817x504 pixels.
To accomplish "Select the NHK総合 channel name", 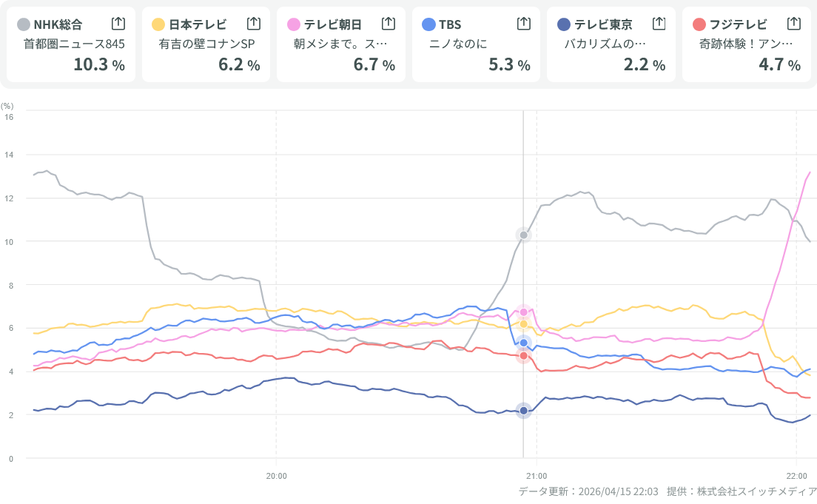I will click(x=58, y=24).
